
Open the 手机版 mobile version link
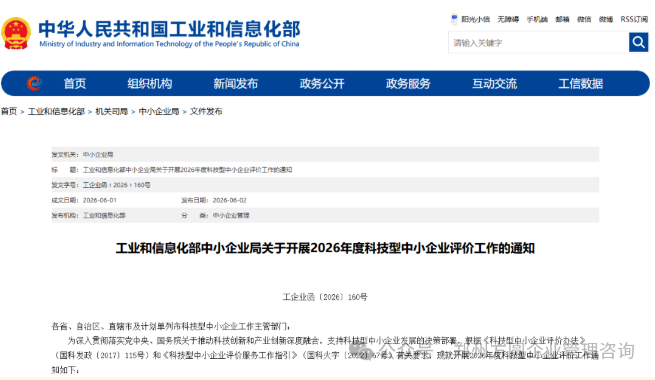[x=537, y=19]
